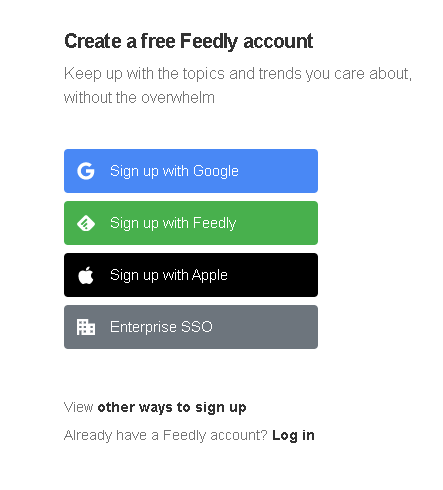The width and height of the screenshot is (443, 490).
Task: Click the 'Already have a Feedly account?' text
Action: point(166,435)
